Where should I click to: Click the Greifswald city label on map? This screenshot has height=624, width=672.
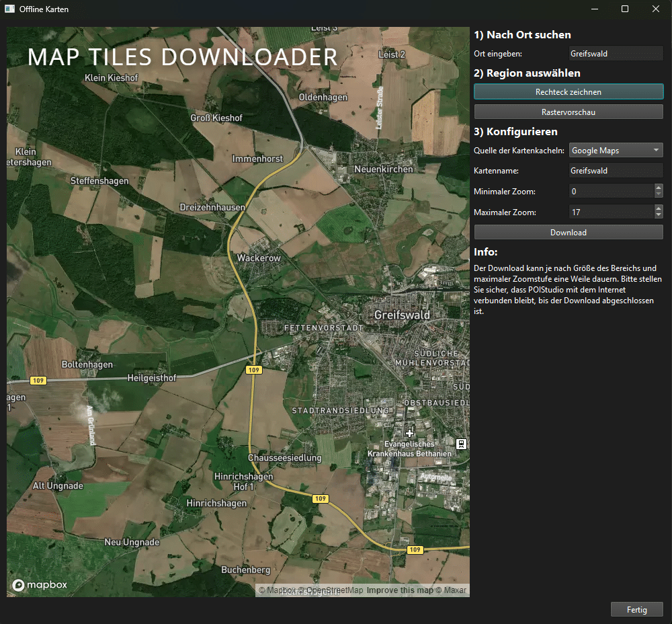coord(402,315)
